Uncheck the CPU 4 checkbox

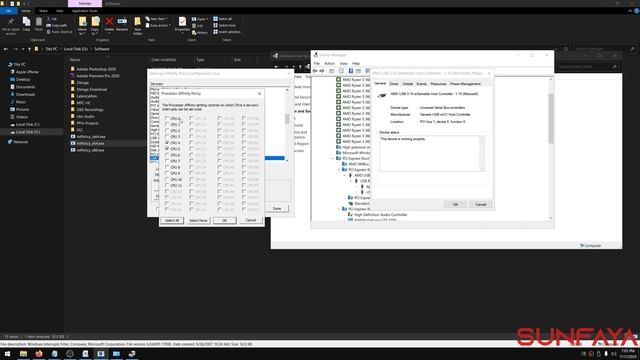pyautogui.click(x=167, y=143)
